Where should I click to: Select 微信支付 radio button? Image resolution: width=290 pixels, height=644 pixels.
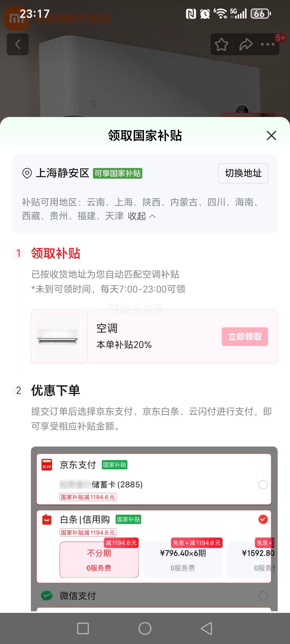click(x=263, y=596)
